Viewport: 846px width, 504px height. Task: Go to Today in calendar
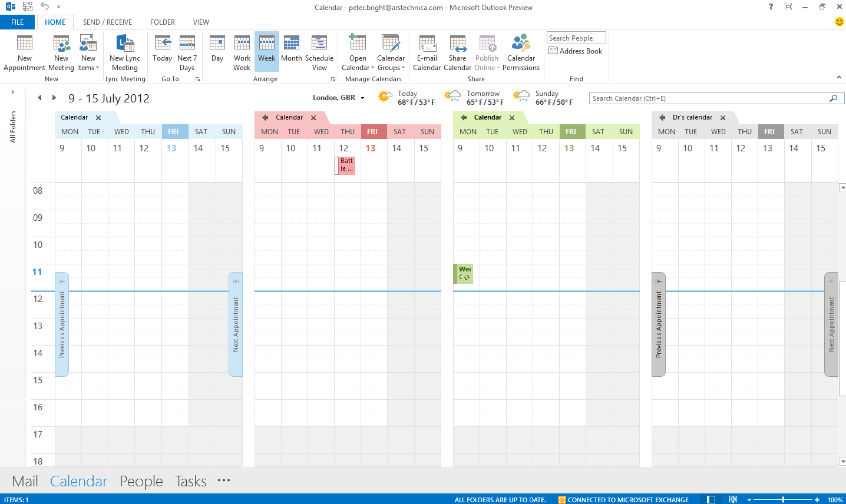(x=162, y=52)
